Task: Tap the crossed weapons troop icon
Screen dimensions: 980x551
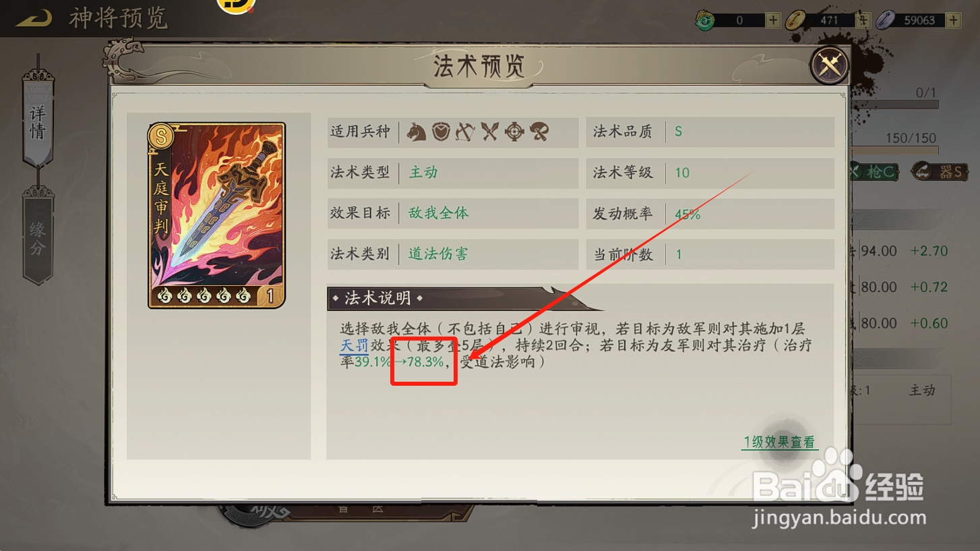Action: click(489, 132)
